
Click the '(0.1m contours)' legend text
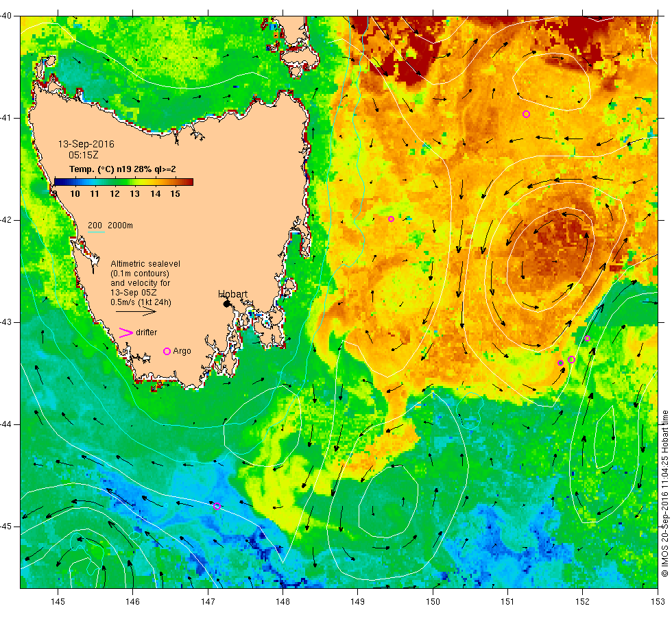(140, 274)
